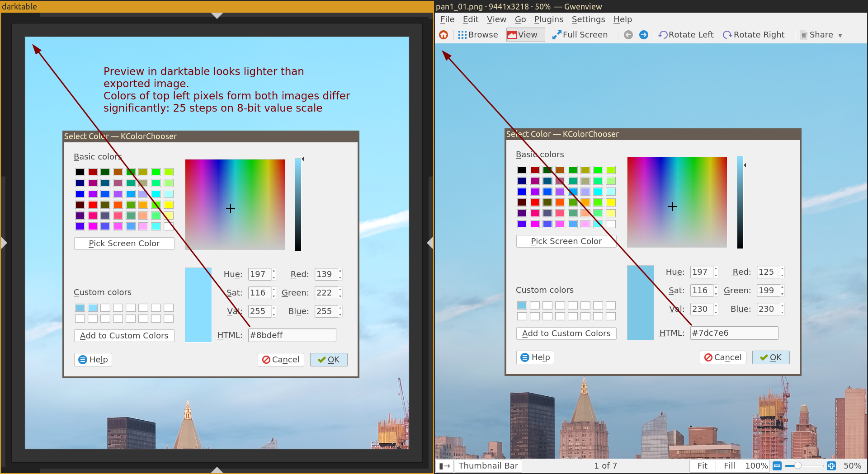Cancel the darktable-side KColorChooser dialog
The width and height of the screenshot is (868, 474).
pyautogui.click(x=281, y=360)
